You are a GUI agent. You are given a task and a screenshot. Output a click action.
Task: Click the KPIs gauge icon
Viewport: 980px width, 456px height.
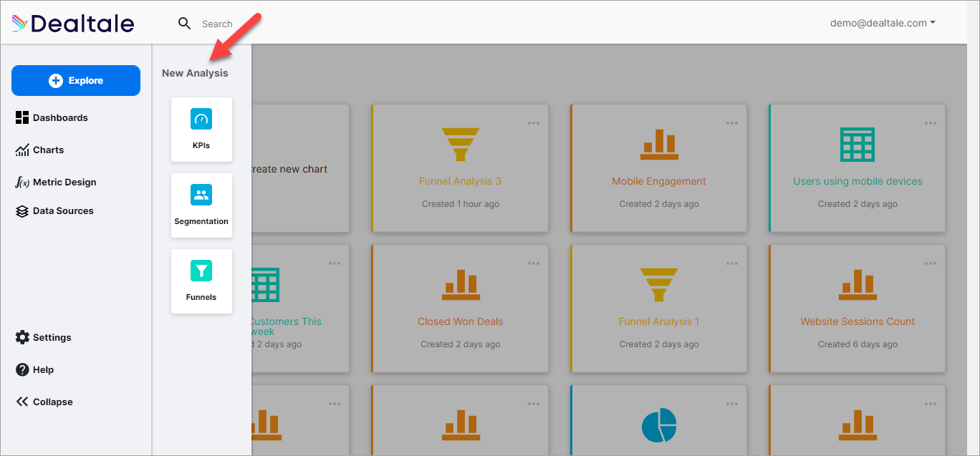pyautogui.click(x=201, y=119)
